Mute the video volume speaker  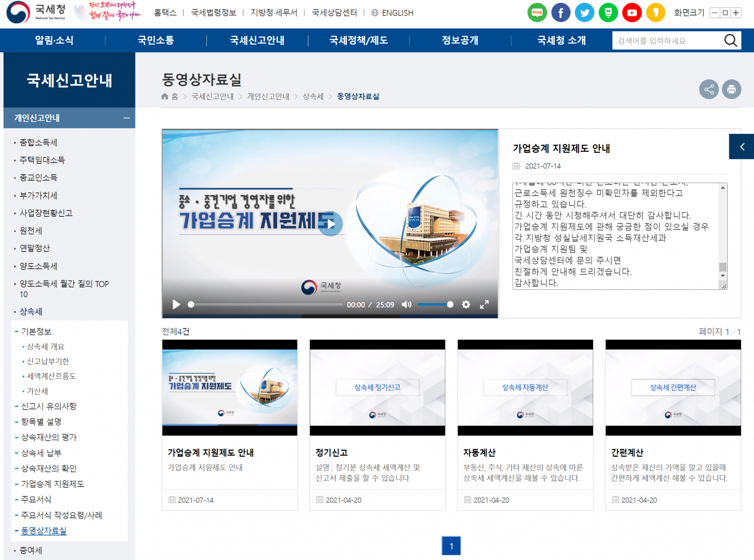pyautogui.click(x=406, y=304)
